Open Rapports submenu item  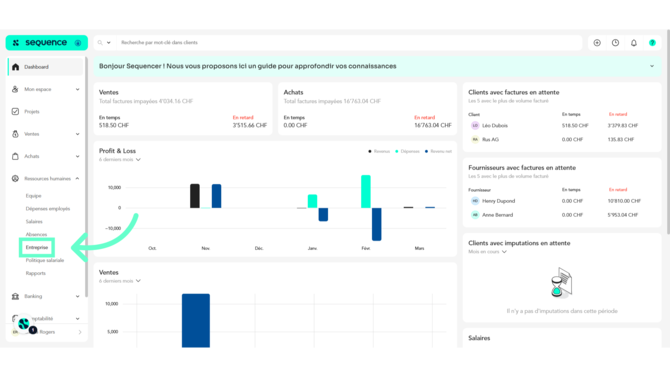[x=35, y=273]
